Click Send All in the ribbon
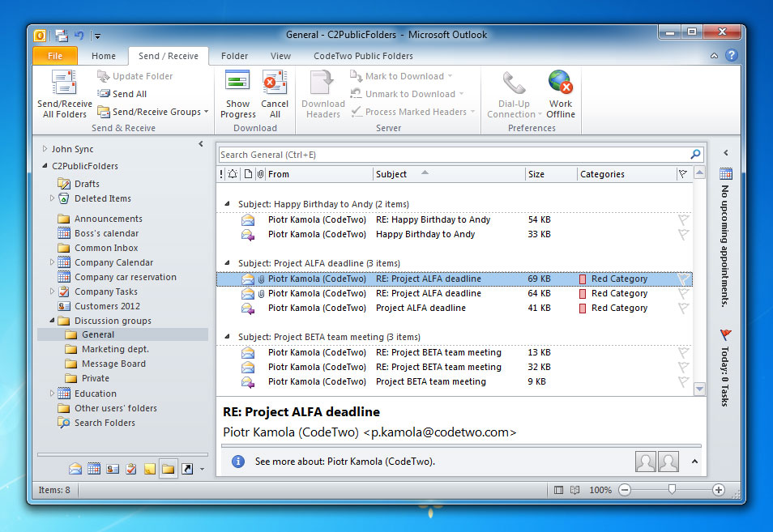This screenshot has width=773, height=532. point(122,94)
